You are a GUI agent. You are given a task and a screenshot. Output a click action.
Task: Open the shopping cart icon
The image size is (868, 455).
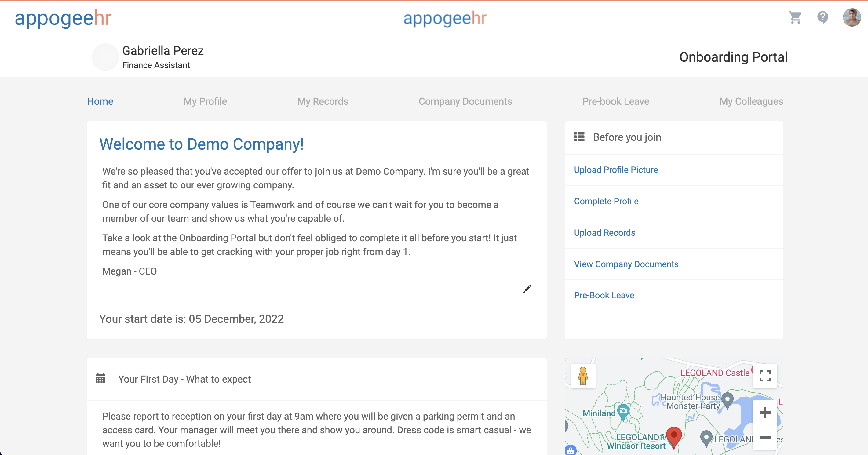[x=795, y=17]
